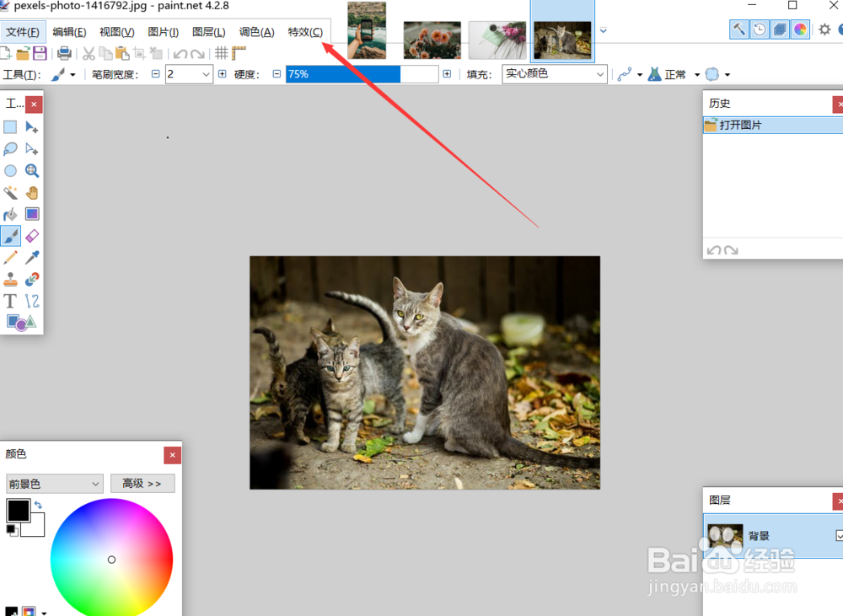Click the Copy icon in toolbar
The image size is (843, 616).
(x=106, y=53)
